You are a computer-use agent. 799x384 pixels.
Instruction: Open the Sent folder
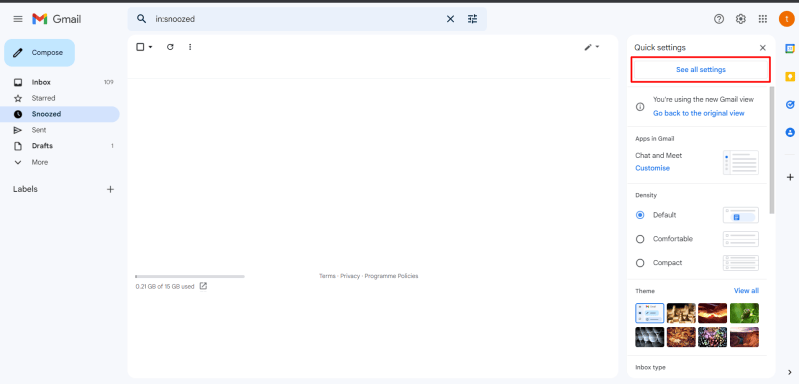pyautogui.click(x=60, y=130)
